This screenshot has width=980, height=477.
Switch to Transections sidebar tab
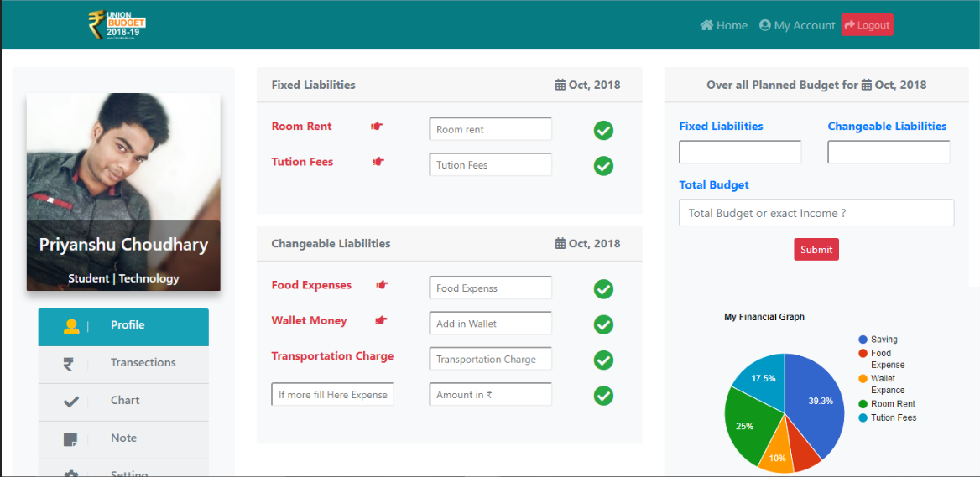click(x=123, y=363)
